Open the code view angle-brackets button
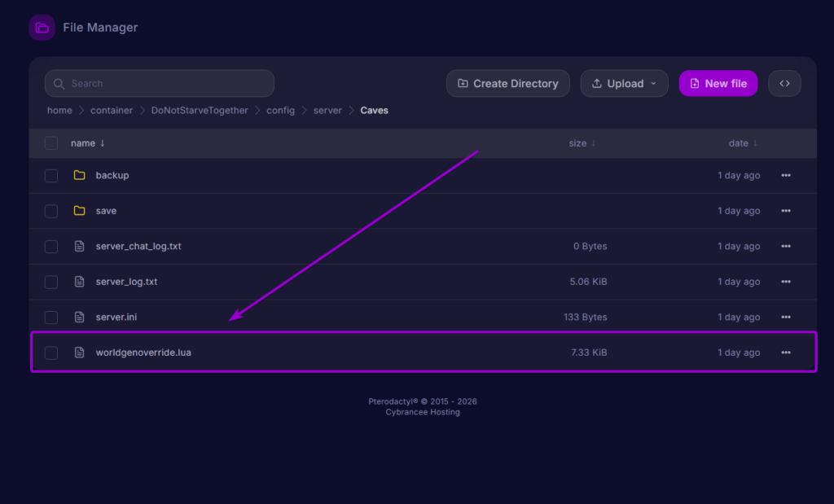 coord(784,84)
